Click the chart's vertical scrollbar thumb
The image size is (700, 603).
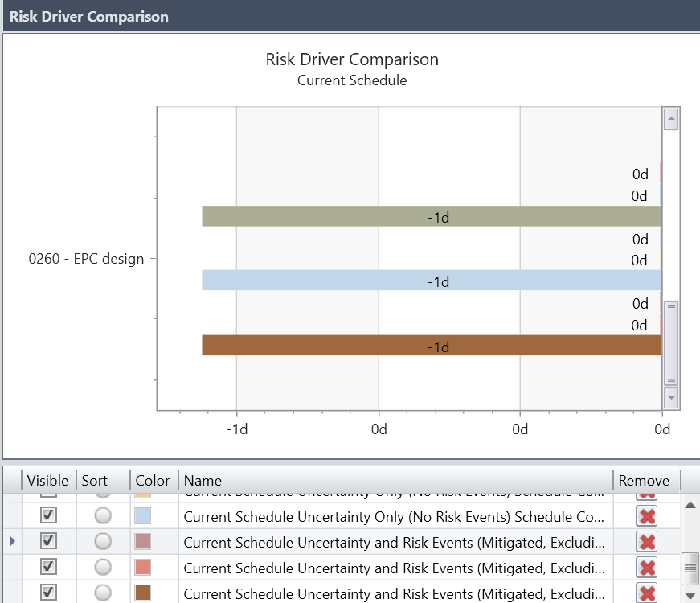click(x=671, y=343)
